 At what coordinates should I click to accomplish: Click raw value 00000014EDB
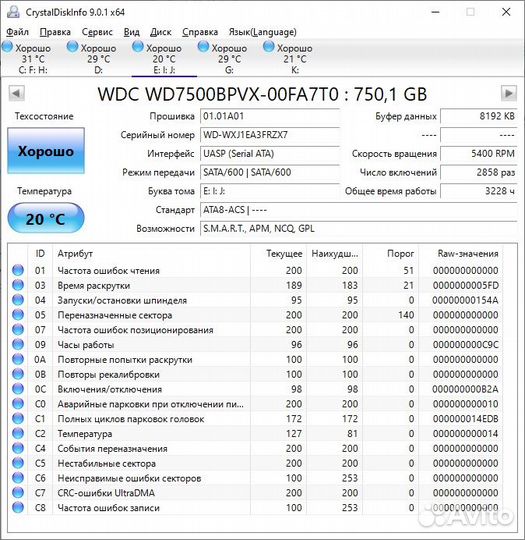(x=465, y=419)
